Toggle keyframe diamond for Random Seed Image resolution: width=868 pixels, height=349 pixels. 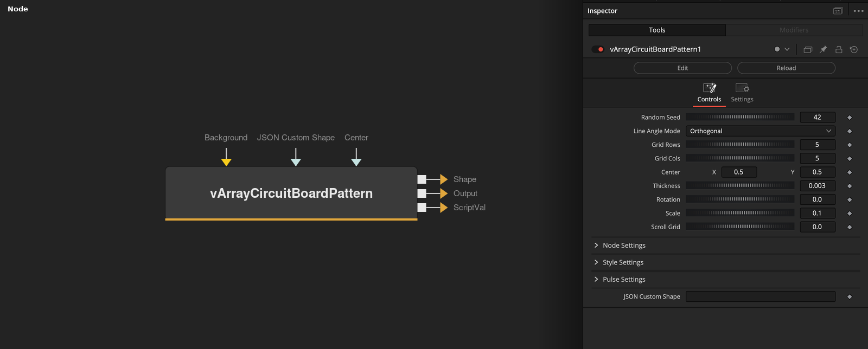(x=850, y=118)
